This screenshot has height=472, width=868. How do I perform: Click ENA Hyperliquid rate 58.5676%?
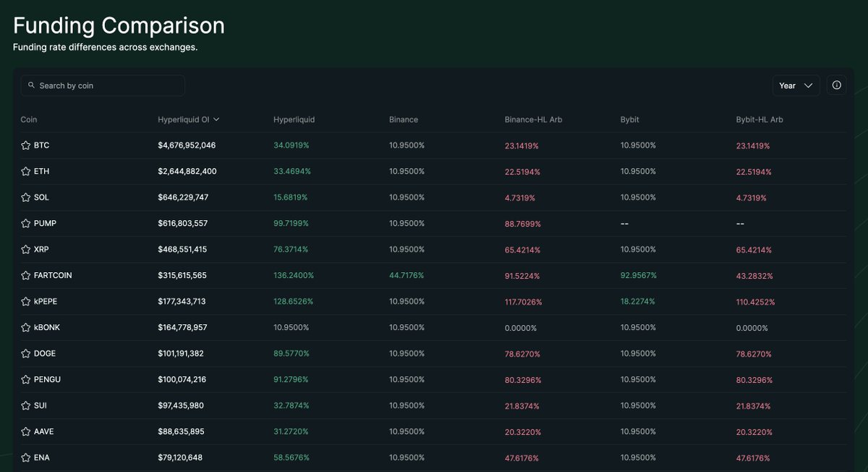292,458
